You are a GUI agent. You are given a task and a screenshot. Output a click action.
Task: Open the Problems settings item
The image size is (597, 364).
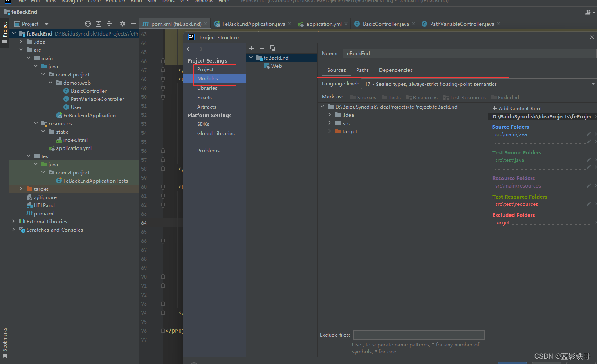coord(208,151)
